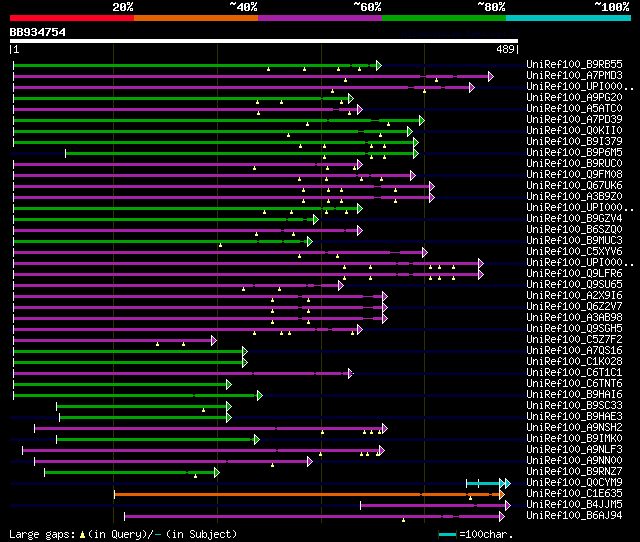Click the orange arrowhead ending the C1E635 alignment

click(502, 495)
